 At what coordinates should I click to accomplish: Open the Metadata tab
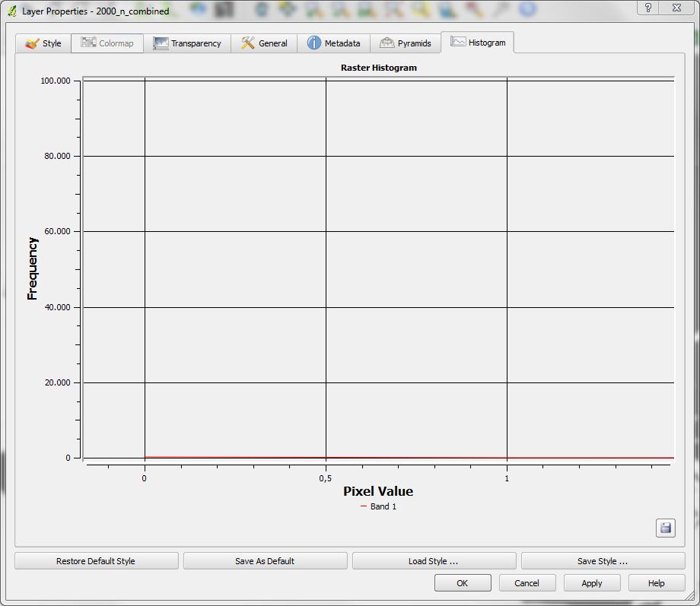[x=333, y=43]
